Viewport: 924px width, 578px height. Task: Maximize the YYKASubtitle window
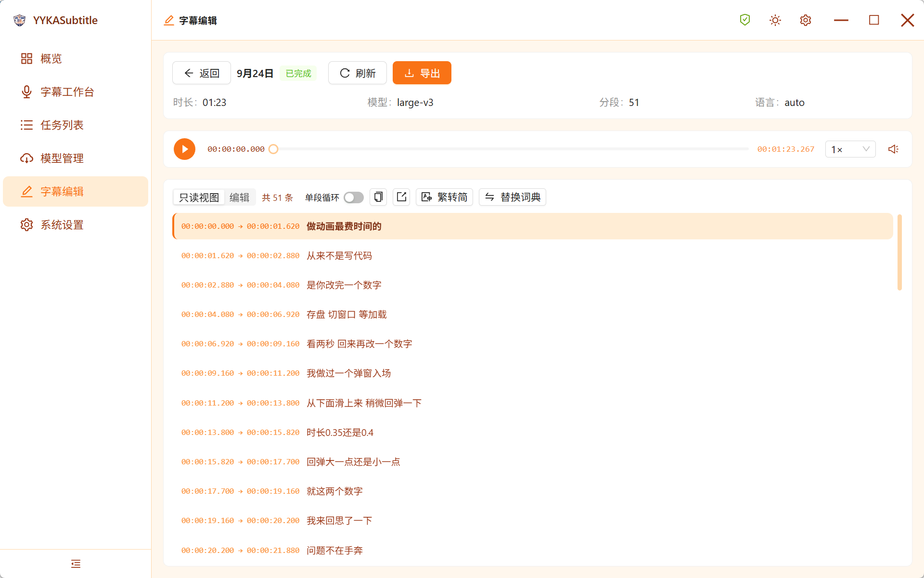pyautogui.click(x=874, y=20)
